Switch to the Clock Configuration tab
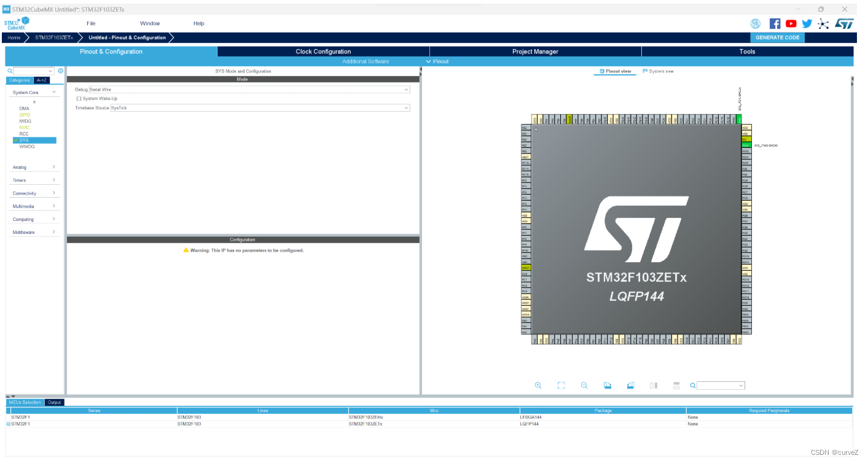The image size is (868, 461). 323,52
